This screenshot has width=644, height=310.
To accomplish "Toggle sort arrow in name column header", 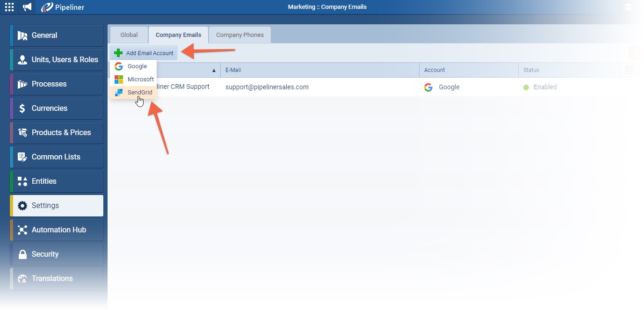I will point(214,71).
